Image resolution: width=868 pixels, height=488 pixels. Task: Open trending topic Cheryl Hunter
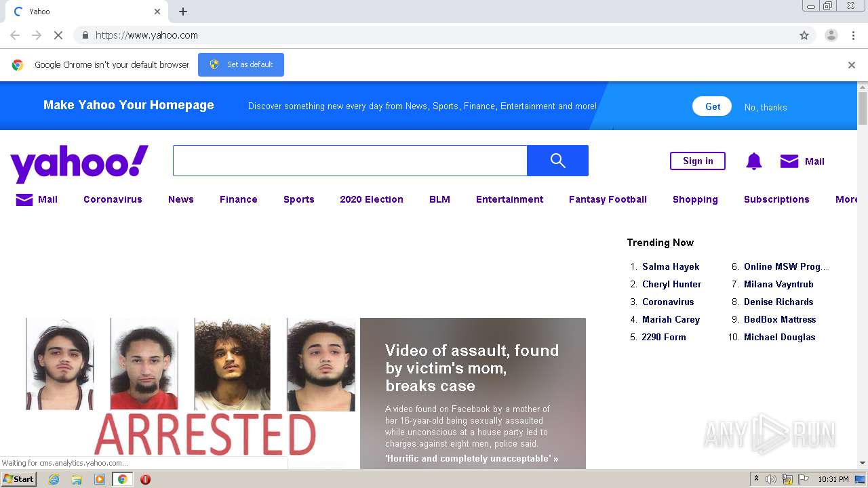[671, 284]
